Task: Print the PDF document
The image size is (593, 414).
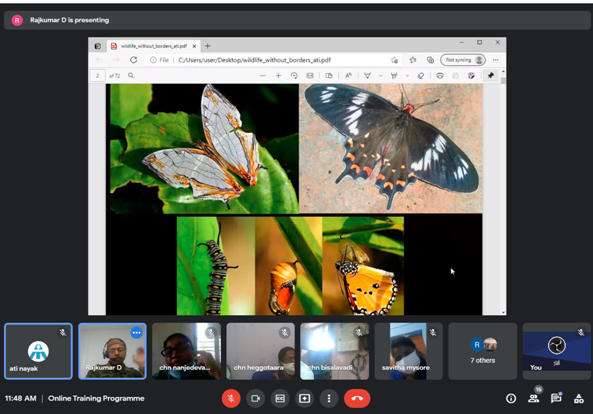Action: [x=440, y=76]
